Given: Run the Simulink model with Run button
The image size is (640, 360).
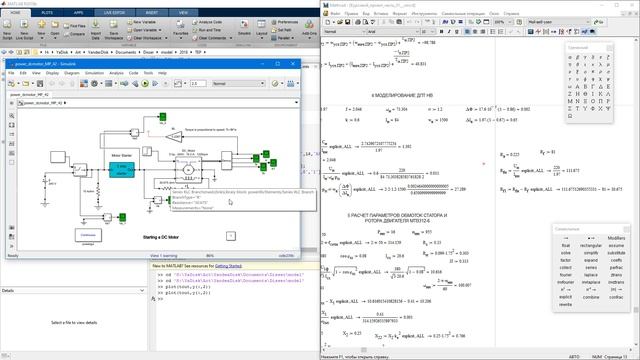Looking at the screenshot, I should (145, 84).
